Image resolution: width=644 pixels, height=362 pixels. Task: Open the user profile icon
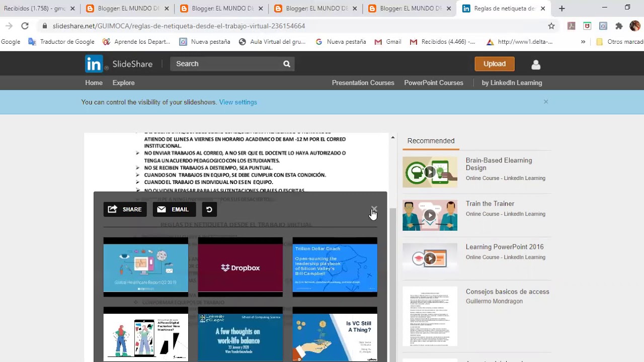(x=536, y=64)
